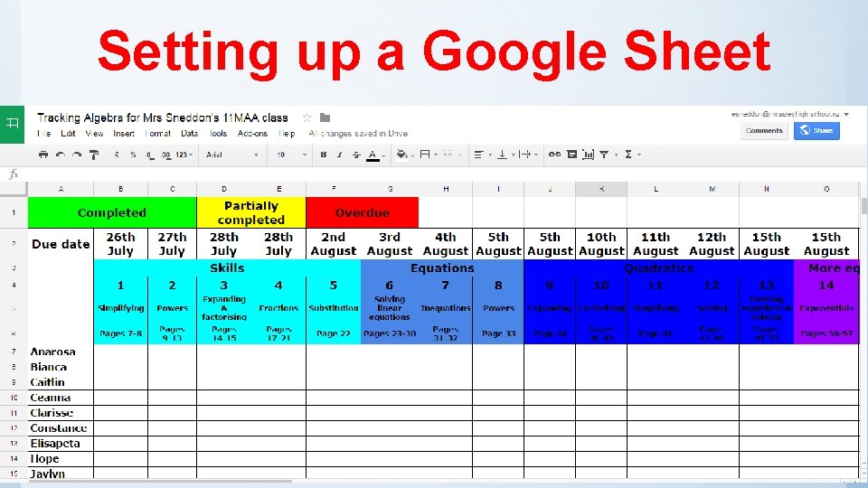Viewport: 868px width, 488px height.
Task: Open the Help menu
Action: click(287, 134)
